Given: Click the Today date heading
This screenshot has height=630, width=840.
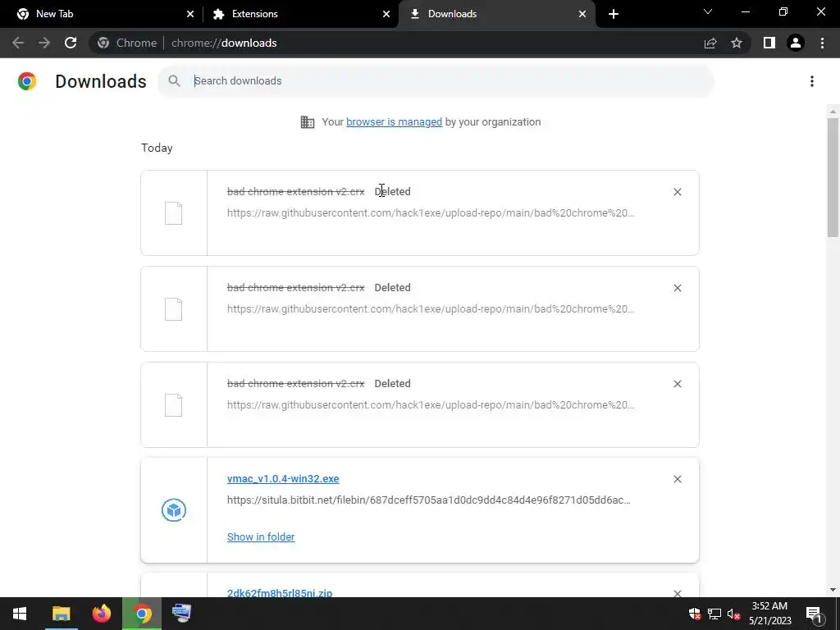Looking at the screenshot, I should (157, 148).
